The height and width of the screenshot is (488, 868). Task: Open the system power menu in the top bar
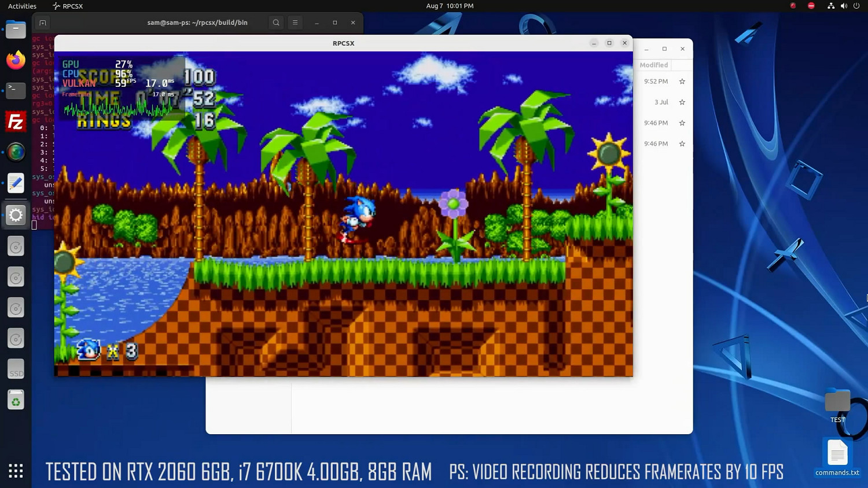point(856,6)
